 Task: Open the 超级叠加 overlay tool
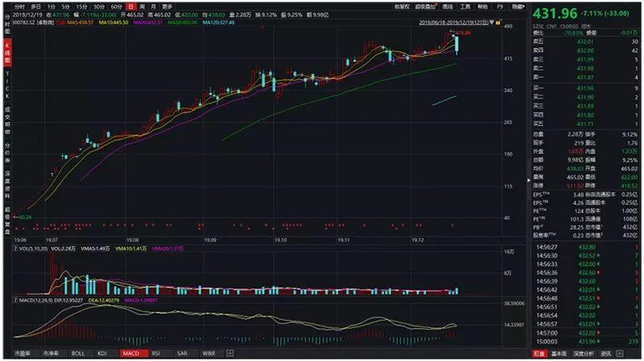(426, 6)
